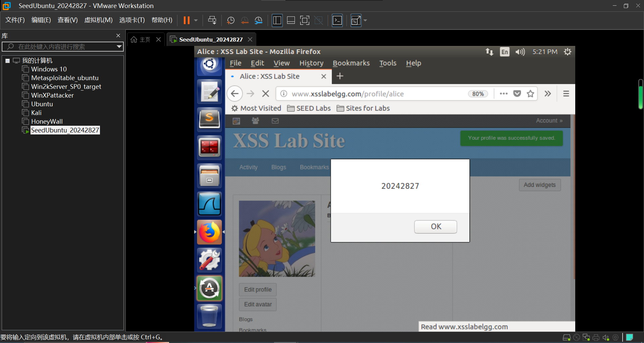Launch Wireshark from the dock
Image resolution: width=644 pixels, height=343 pixels.
pyautogui.click(x=209, y=204)
